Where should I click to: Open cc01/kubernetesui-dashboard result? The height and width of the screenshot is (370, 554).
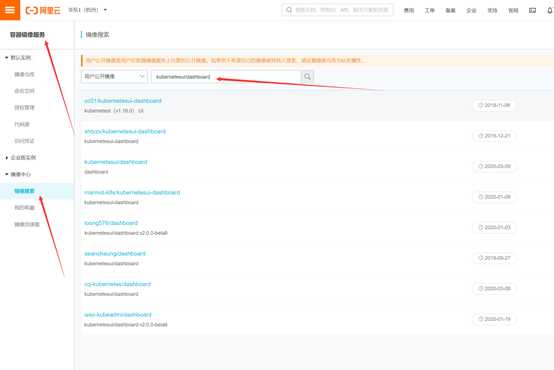[123, 101]
